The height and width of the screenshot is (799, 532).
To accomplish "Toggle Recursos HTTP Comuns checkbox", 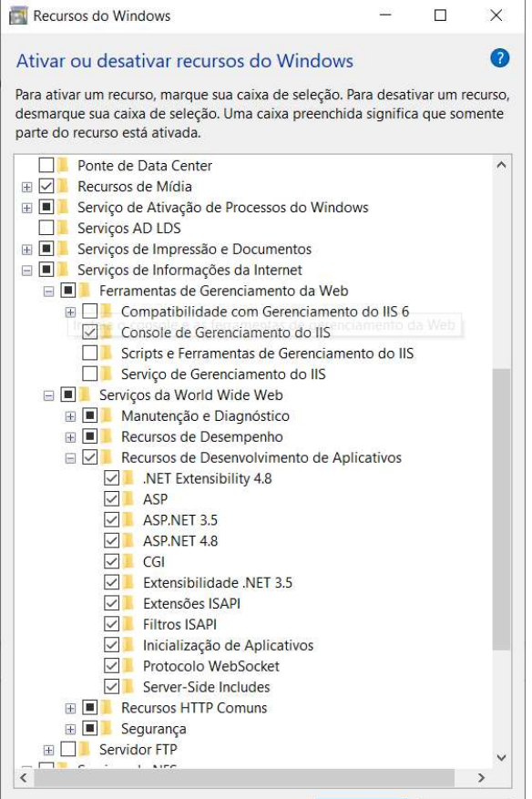I will click(90, 708).
